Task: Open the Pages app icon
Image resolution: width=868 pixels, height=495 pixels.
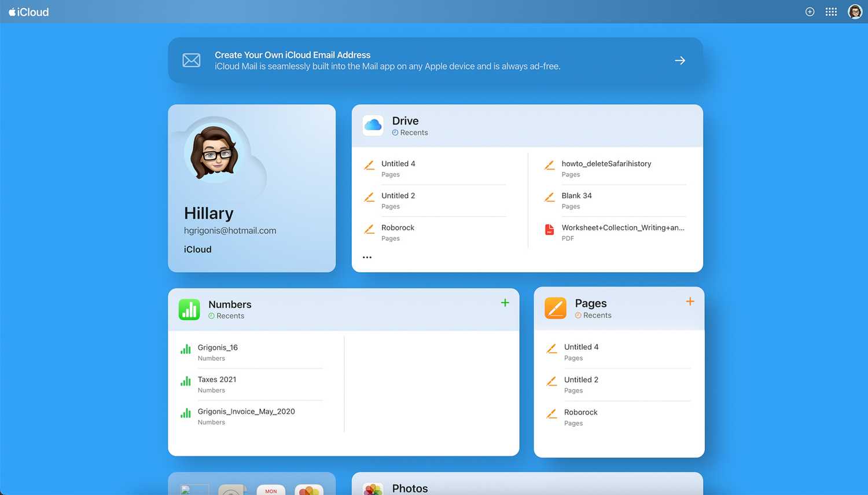Action: pyautogui.click(x=556, y=308)
